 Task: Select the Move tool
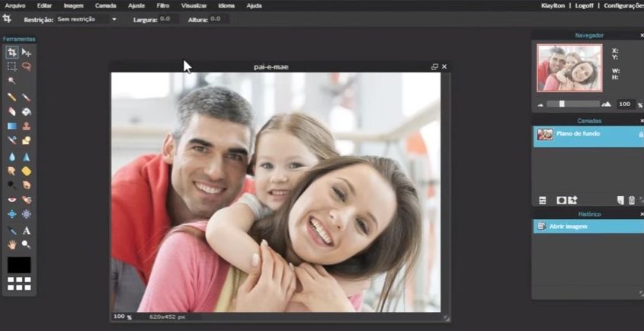coord(26,53)
